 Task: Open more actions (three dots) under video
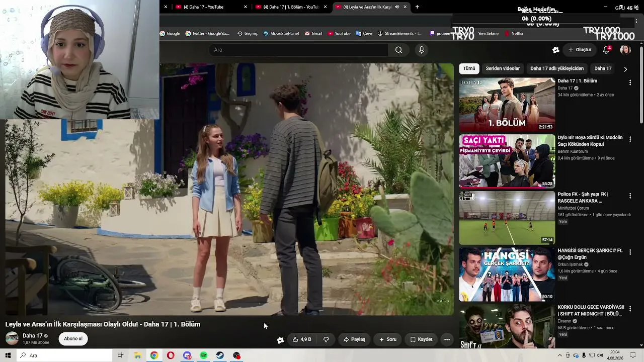click(x=447, y=339)
